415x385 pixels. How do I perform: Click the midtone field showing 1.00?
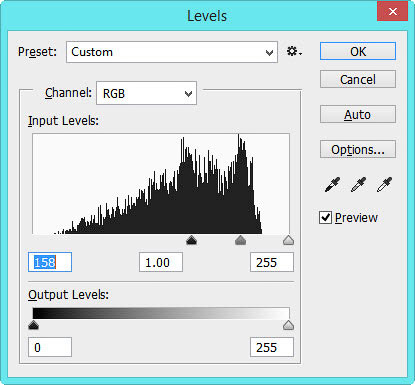click(x=161, y=262)
